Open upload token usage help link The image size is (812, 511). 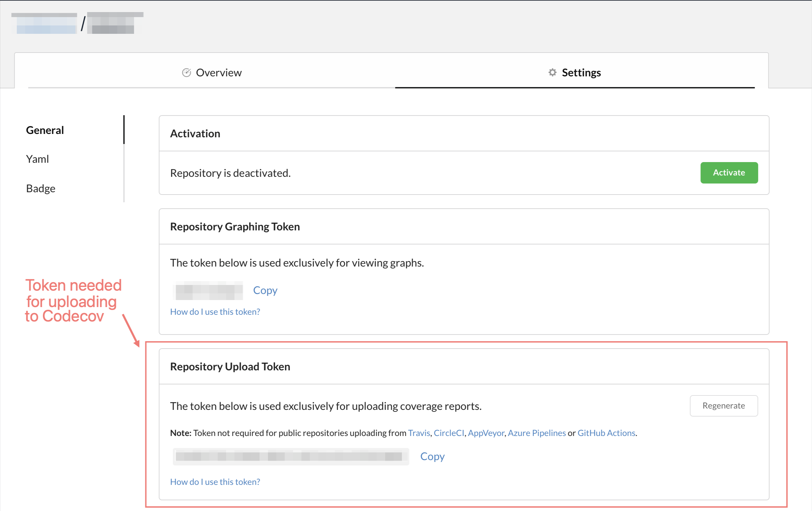click(215, 482)
